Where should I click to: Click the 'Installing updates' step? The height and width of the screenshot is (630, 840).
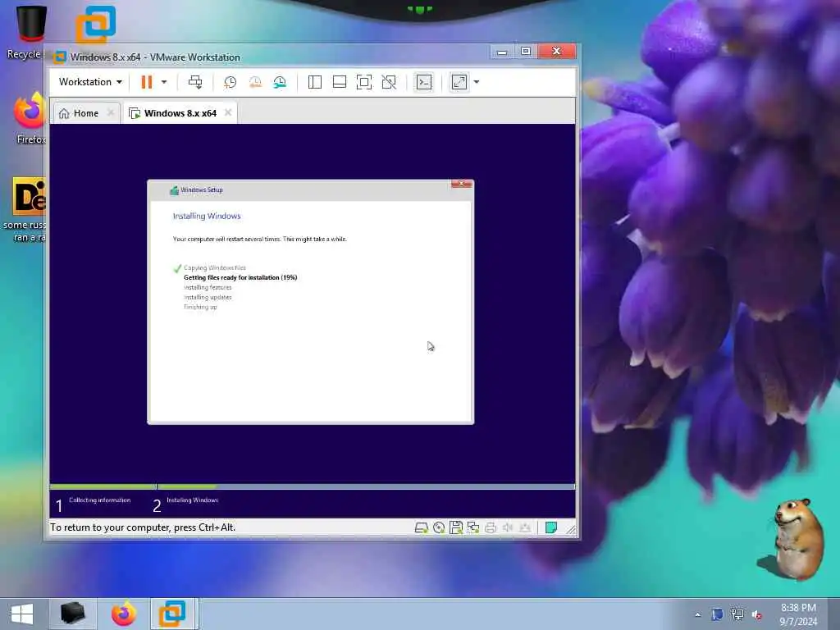(208, 297)
